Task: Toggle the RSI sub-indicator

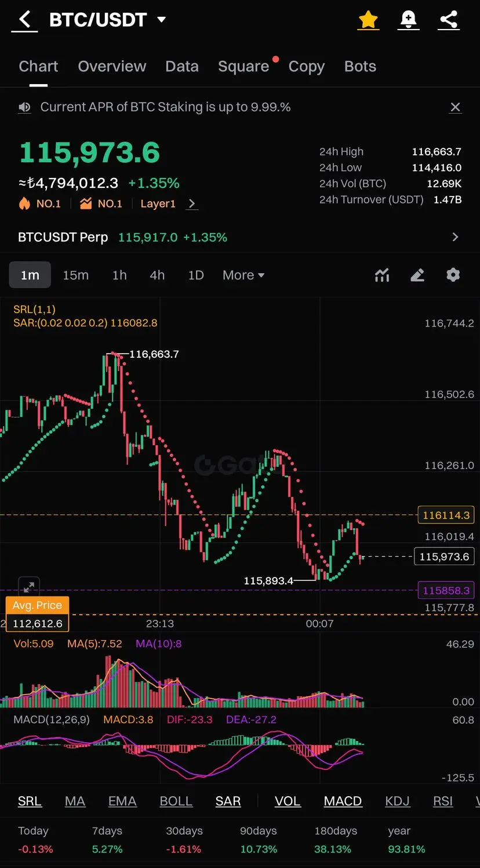Action: (x=443, y=801)
